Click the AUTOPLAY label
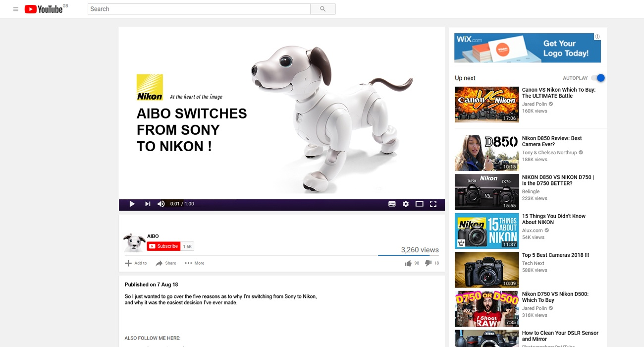 click(x=575, y=78)
